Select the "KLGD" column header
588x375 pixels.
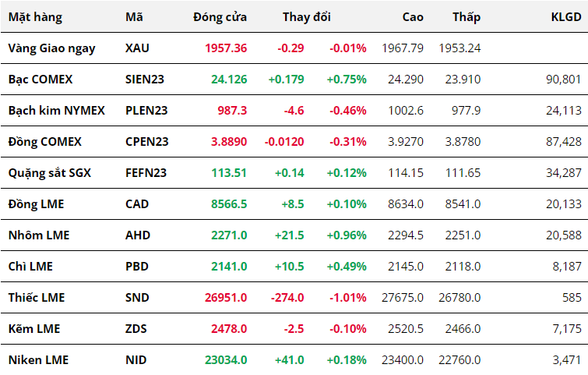coord(565,16)
